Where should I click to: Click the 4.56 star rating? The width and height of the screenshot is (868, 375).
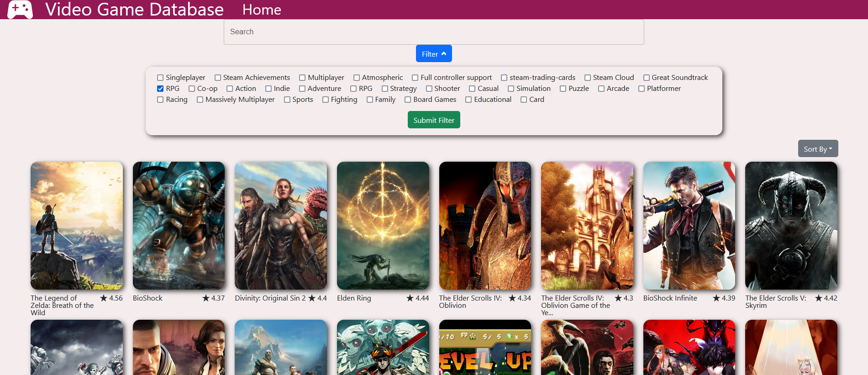pos(111,298)
